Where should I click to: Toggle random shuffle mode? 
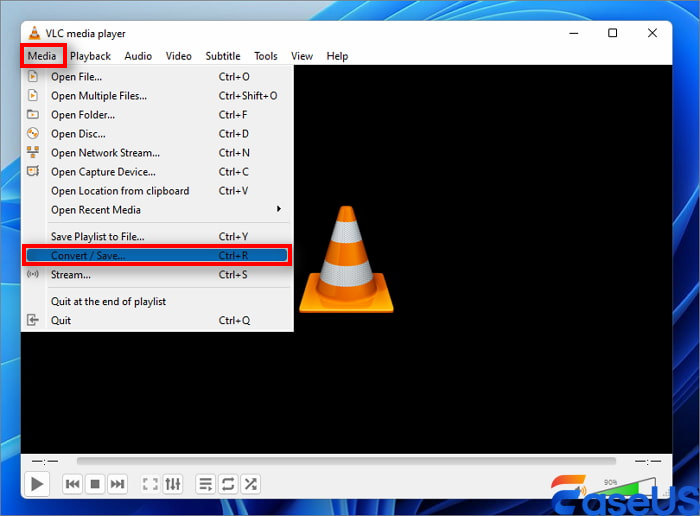[x=250, y=484]
